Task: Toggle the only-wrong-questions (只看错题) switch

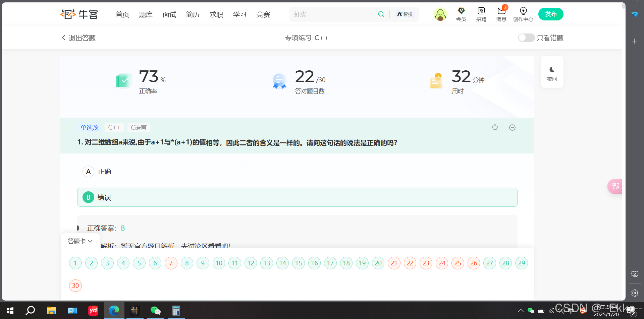Action: [x=526, y=38]
